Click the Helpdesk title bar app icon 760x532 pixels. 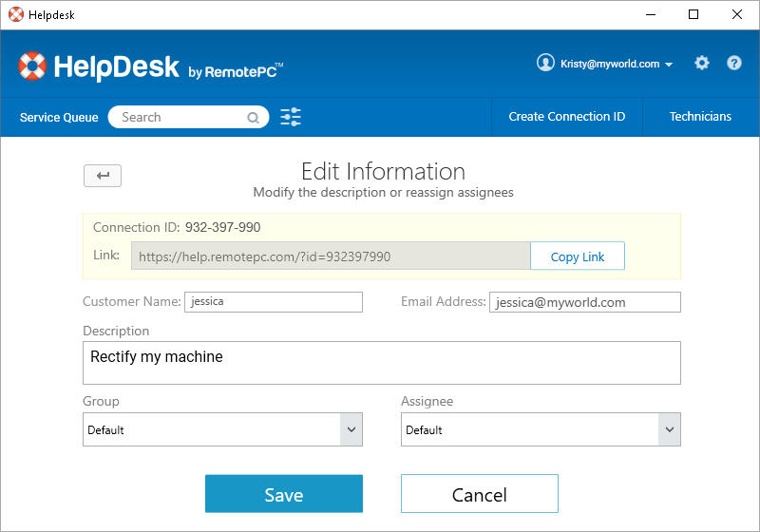15,14
